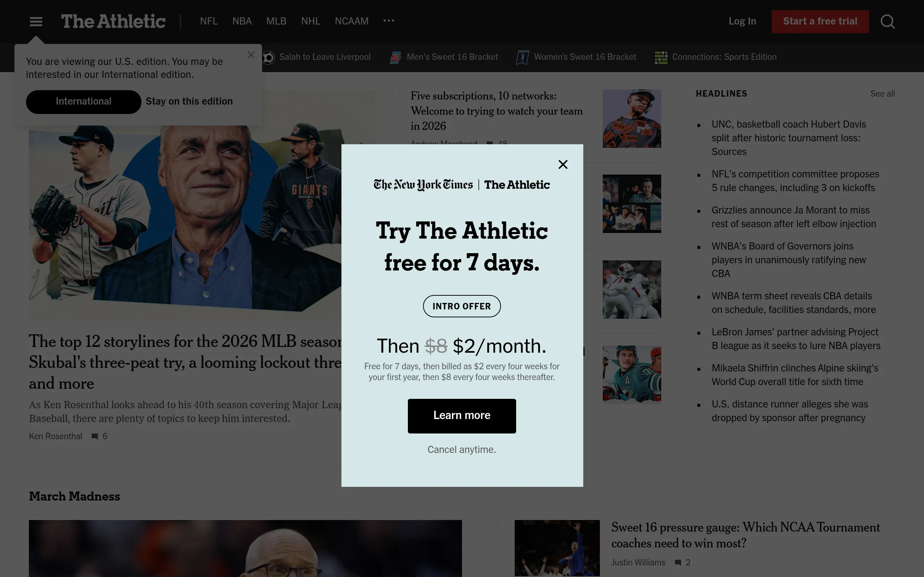924x577 pixels.
Task: Click comment icon on Sweet 16 pressure gauge story
Action: (x=679, y=562)
